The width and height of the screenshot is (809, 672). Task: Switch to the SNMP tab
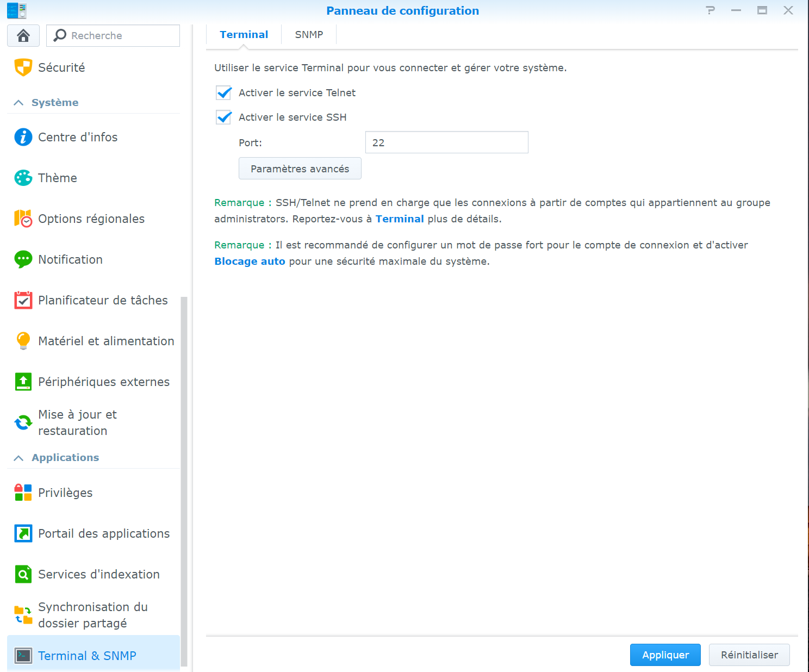[309, 35]
